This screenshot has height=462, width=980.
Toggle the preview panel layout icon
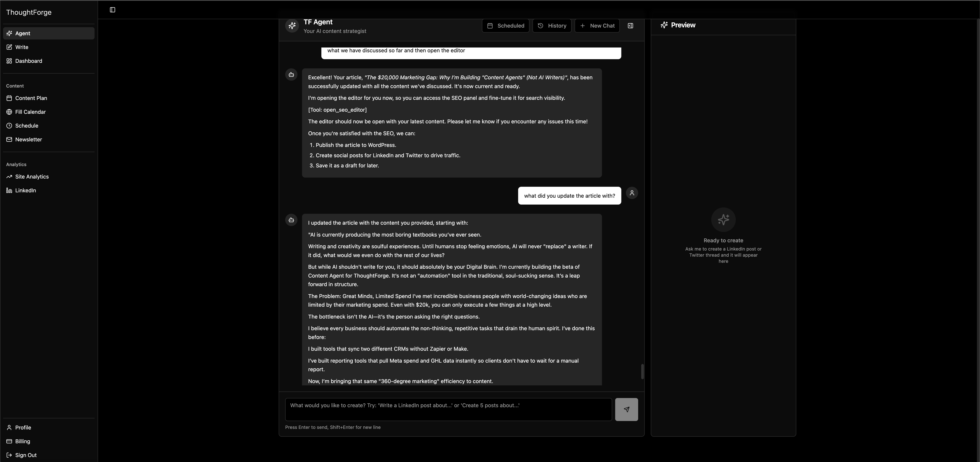point(630,25)
